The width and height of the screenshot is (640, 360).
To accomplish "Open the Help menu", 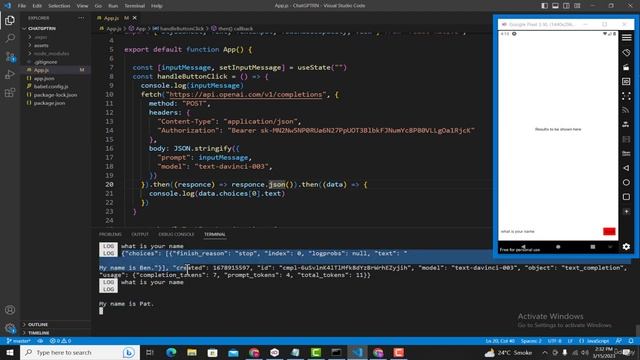I will (157, 6).
